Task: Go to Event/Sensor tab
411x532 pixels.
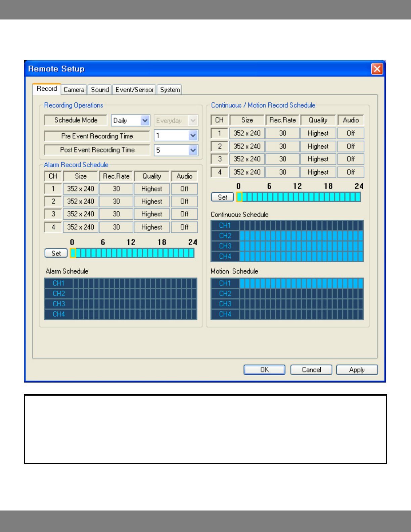Action: (134, 90)
